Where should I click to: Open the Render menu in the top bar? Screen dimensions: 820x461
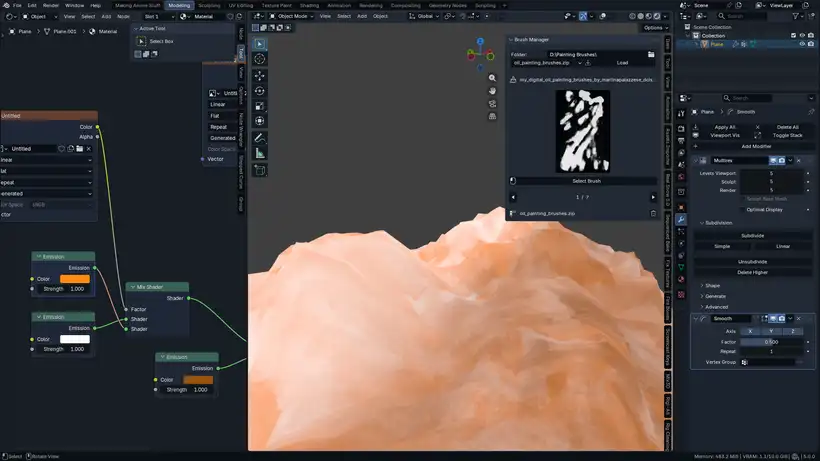click(x=50, y=5)
